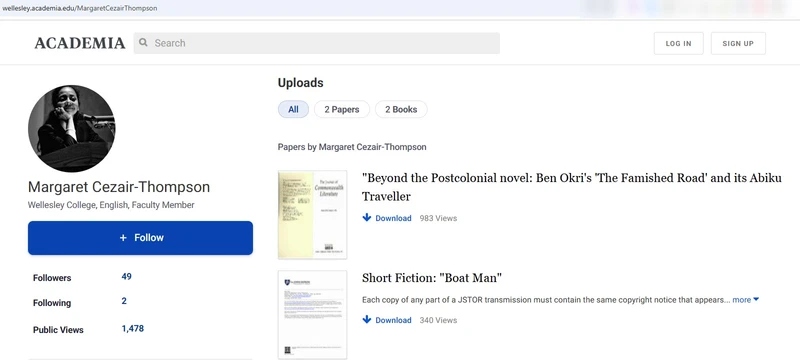
Task: Click the Following label
Action: 52,303
